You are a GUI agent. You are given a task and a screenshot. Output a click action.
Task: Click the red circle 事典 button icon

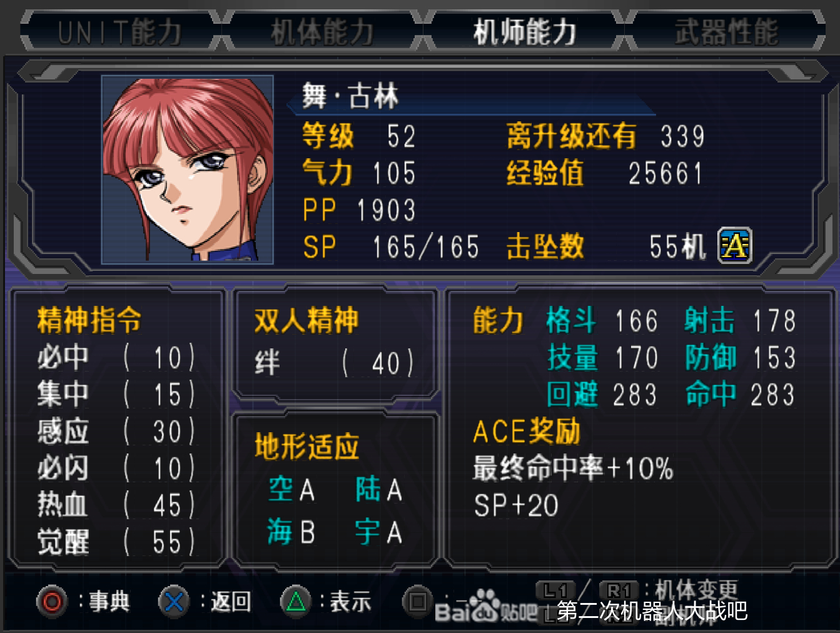(x=52, y=602)
